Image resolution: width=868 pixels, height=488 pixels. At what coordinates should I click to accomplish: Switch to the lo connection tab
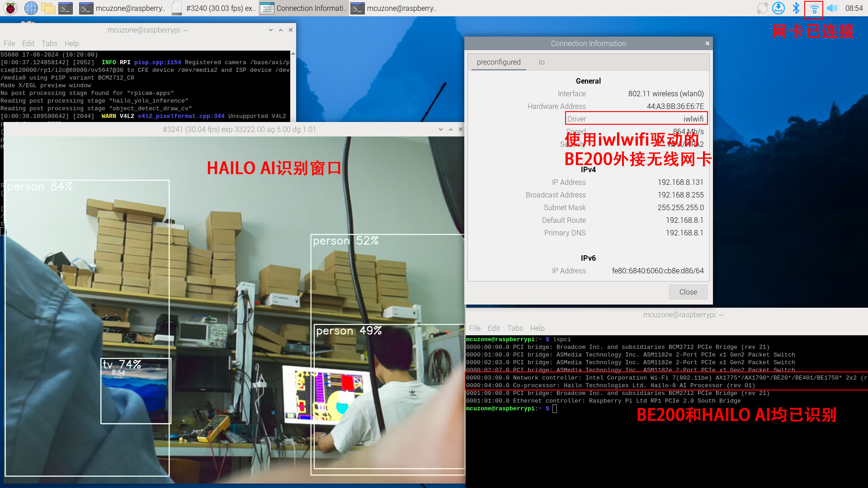pos(542,62)
